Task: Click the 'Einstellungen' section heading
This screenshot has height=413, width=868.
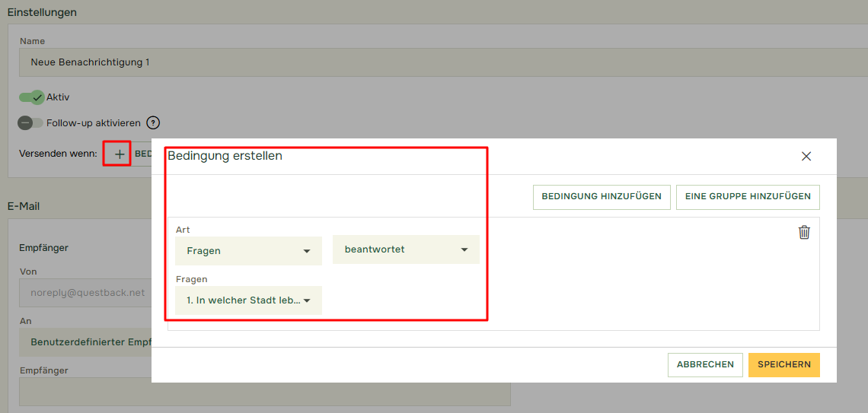Action: point(42,12)
